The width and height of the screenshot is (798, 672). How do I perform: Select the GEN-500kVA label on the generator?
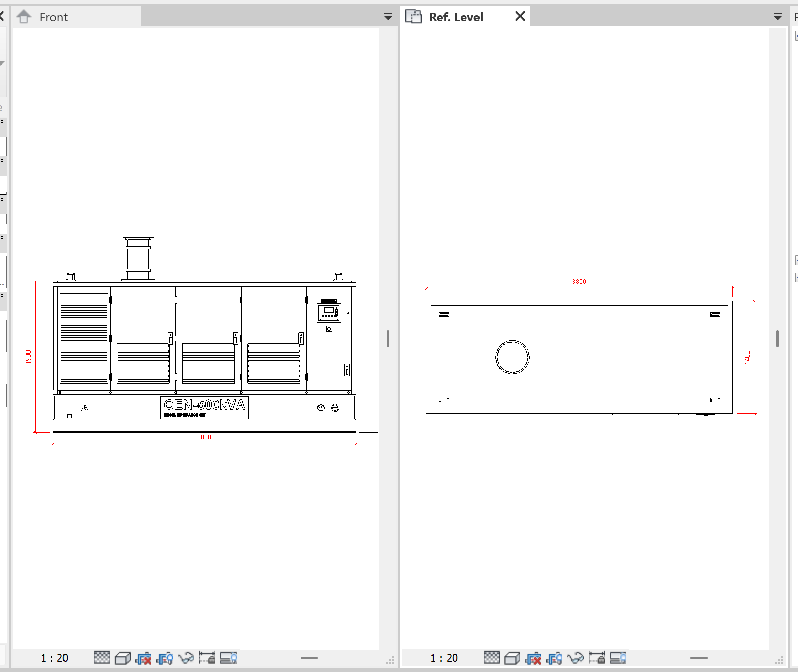pos(204,405)
